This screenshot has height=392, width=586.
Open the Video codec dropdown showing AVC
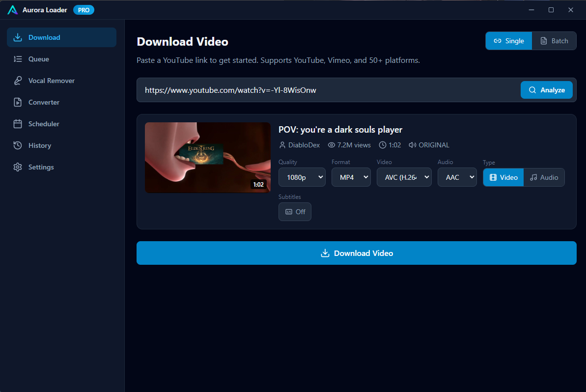404,177
